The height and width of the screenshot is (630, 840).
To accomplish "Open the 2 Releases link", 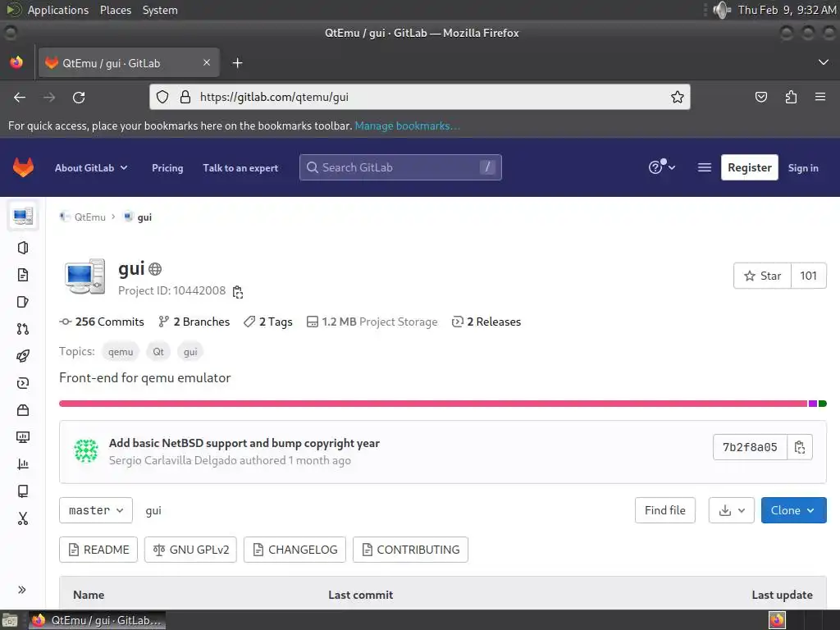I will click(486, 322).
